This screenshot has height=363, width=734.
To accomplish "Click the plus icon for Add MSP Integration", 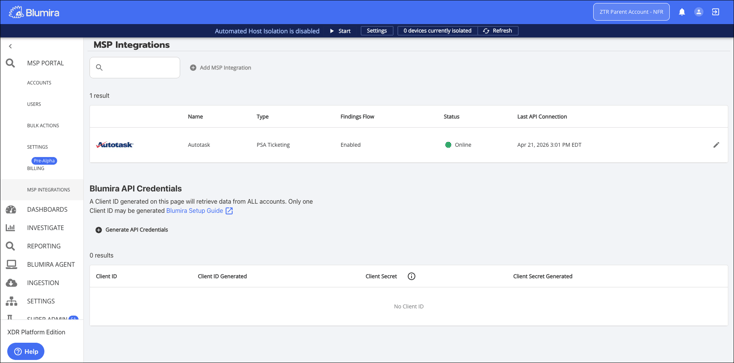I will pyautogui.click(x=193, y=68).
